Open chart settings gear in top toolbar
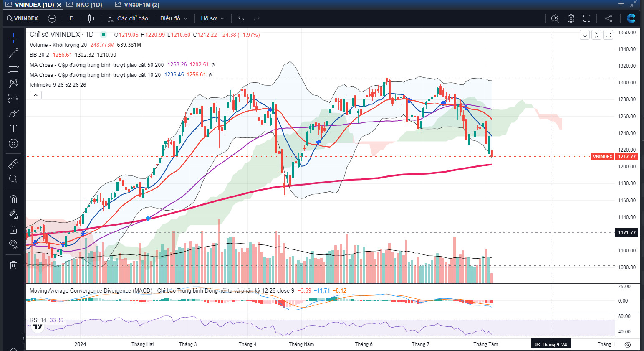This screenshot has width=644, height=351. click(x=571, y=18)
